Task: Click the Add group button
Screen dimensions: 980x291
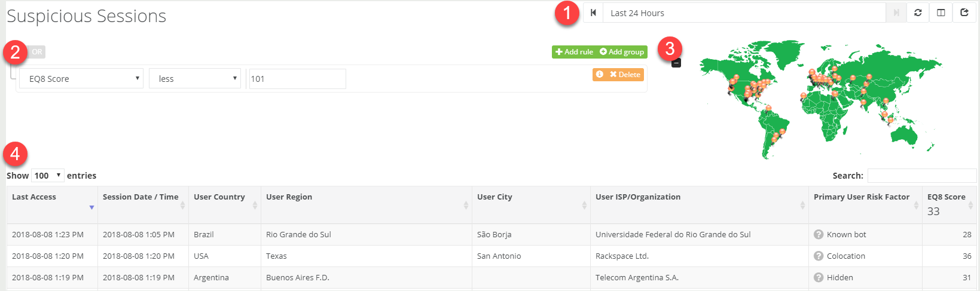Action: [x=622, y=52]
